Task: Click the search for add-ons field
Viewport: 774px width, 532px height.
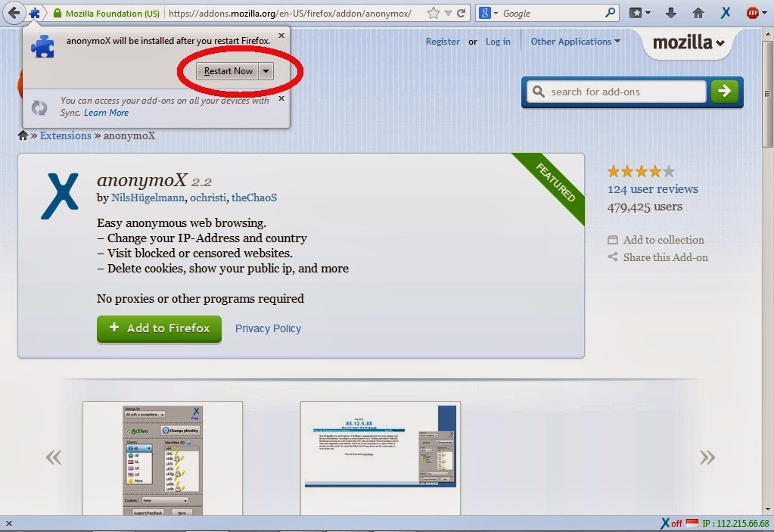Action: pos(617,92)
